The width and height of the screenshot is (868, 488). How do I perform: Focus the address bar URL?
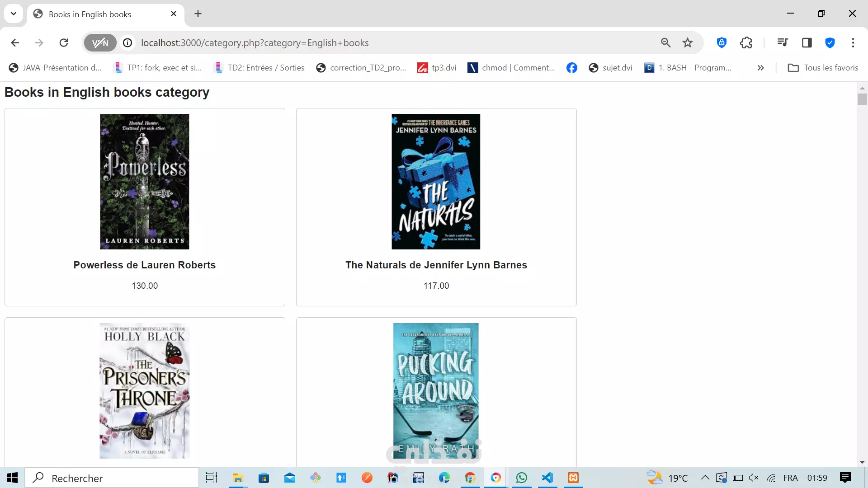(x=255, y=42)
